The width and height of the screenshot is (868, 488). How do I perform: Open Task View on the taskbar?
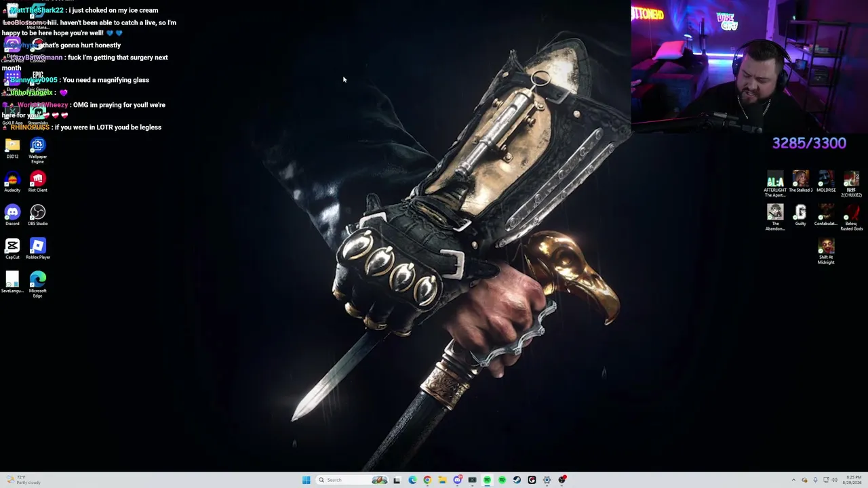tap(397, 480)
